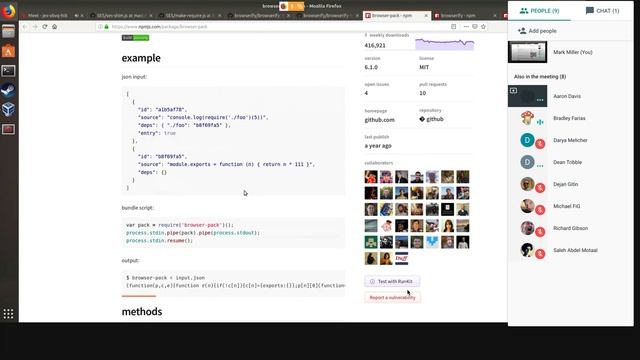Open the Terminal from the dock
The image size is (640, 360).
(x=8, y=71)
